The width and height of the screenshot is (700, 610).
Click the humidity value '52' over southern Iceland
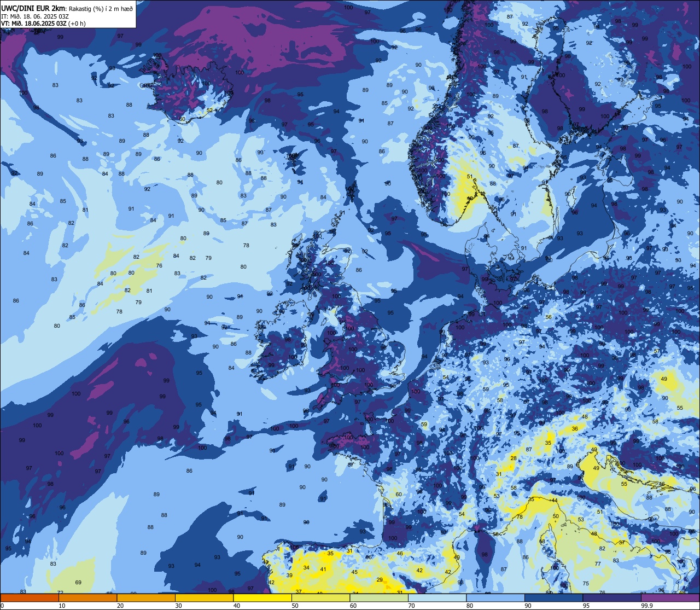(x=209, y=111)
